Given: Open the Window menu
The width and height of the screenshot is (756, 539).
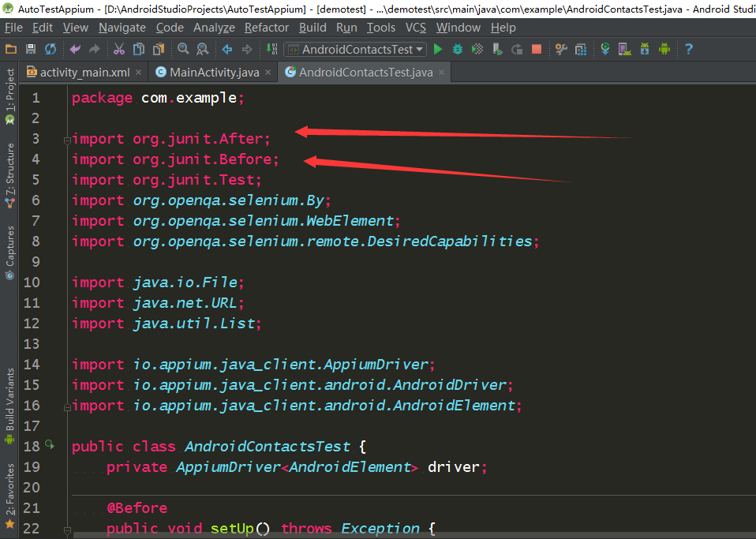Looking at the screenshot, I should (x=458, y=28).
